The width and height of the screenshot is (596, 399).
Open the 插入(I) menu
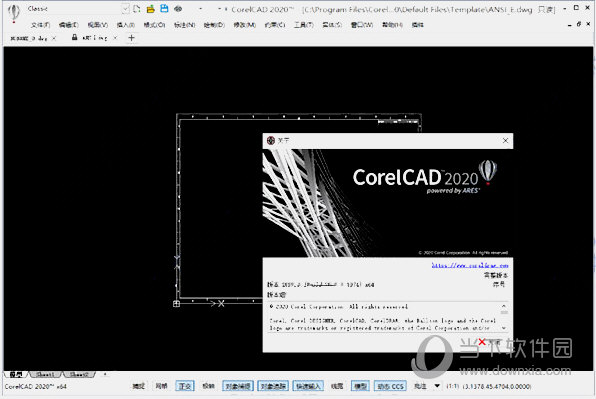(x=125, y=25)
